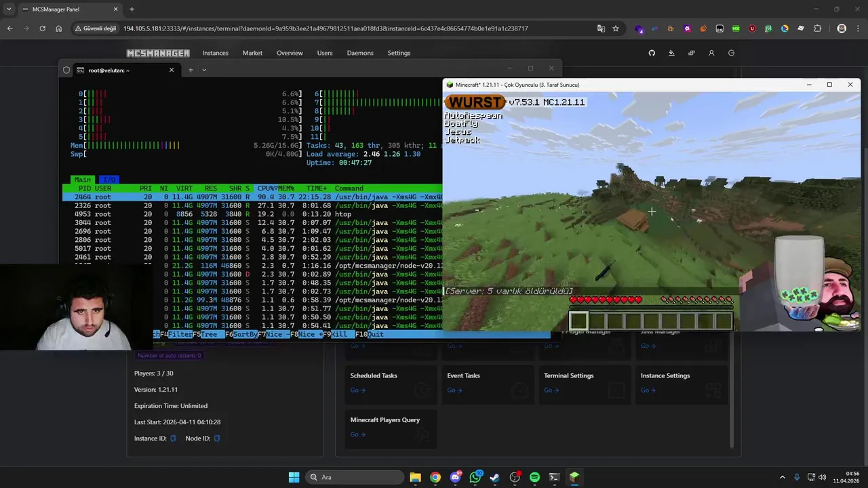Click the shield icon in terminal title bar
This screenshot has height=488, width=868.
click(x=66, y=70)
